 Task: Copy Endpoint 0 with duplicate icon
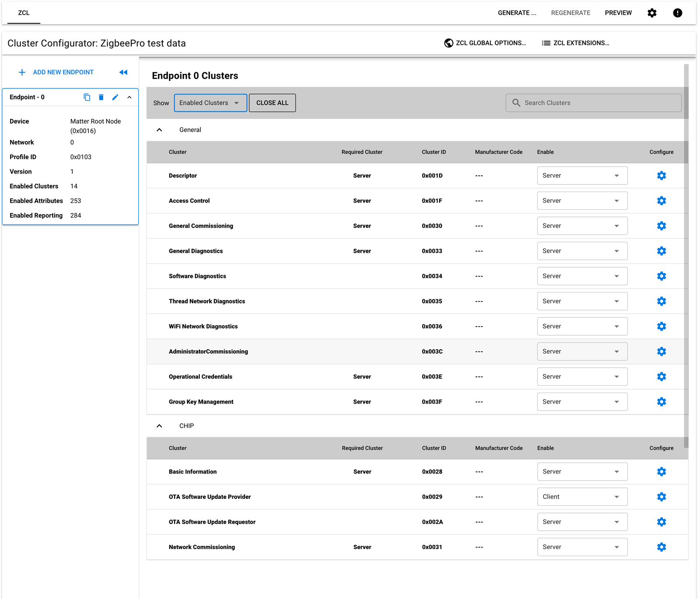click(x=87, y=97)
